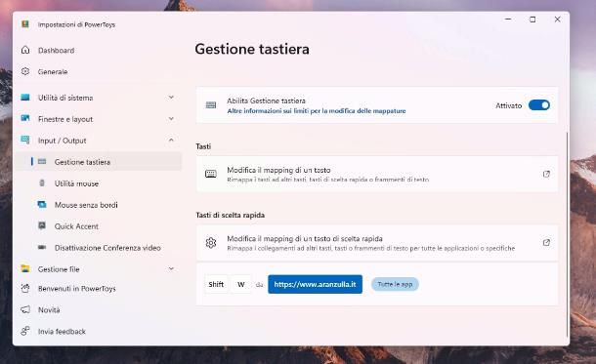Click the Gestione tastiera page title
Image resolution: width=596 pixels, height=364 pixels.
[252, 50]
